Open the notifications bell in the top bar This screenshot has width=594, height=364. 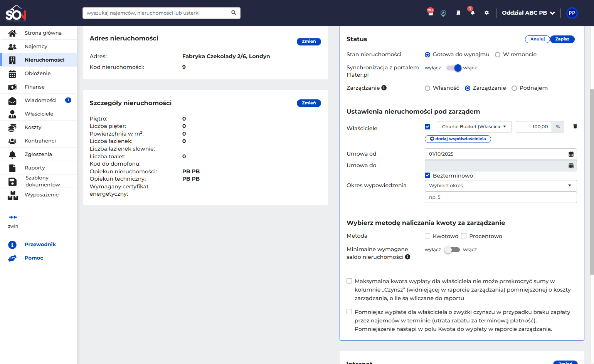click(472, 12)
